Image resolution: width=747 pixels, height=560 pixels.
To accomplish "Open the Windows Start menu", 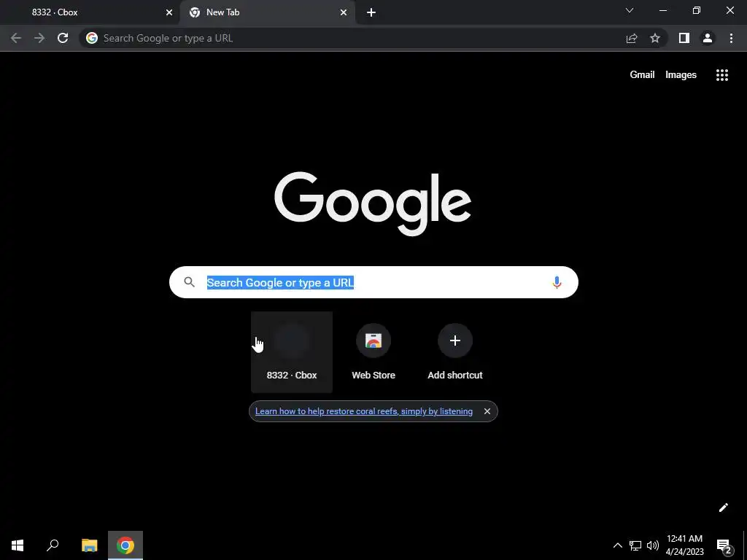I will pos(18,545).
